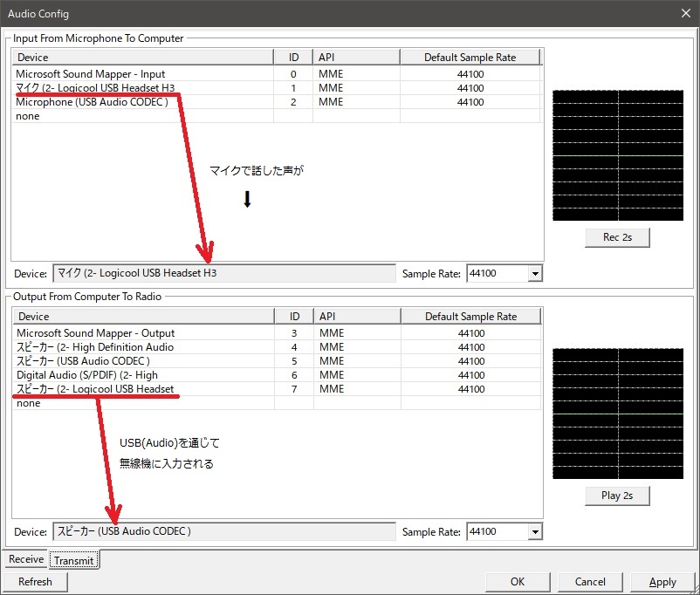Viewport: 700px width, 595px height.
Task: Click the output Device text field
Action: pyautogui.click(x=223, y=531)
